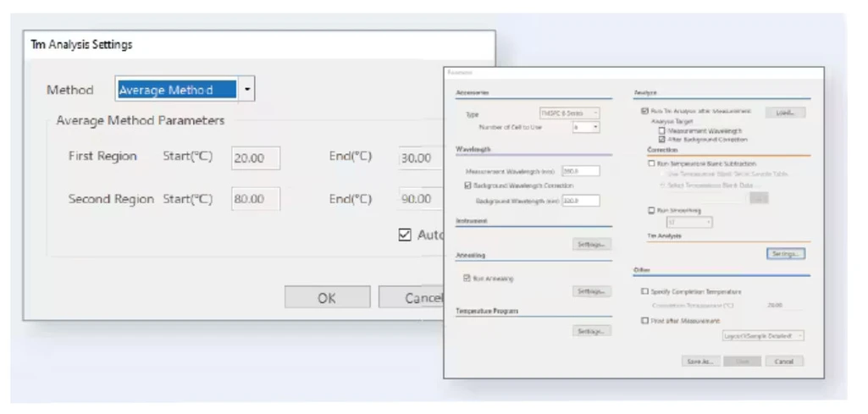This screenshot has height=414, width=868.
Task: Uncheck Run Annealing
Action: (467, 278)
